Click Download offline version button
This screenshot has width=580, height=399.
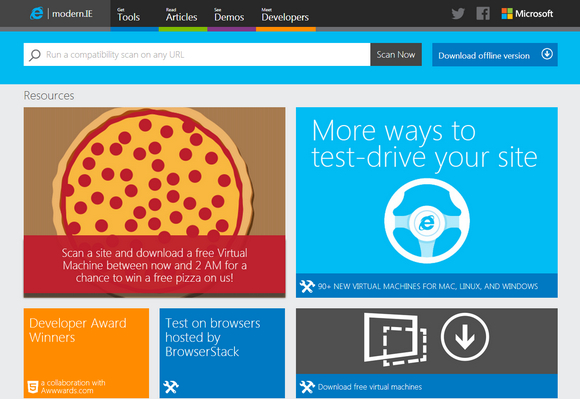(495, 55)
